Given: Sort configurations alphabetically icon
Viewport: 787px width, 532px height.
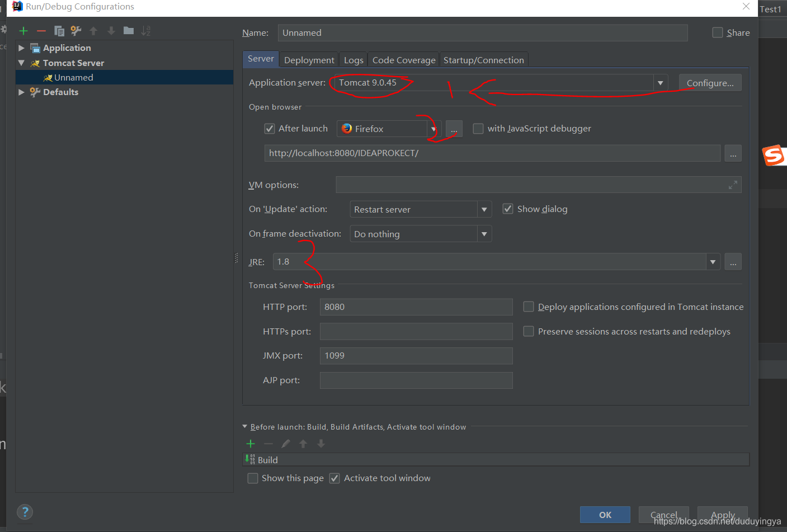Looking at the screenshot, I should coord(146,31).
